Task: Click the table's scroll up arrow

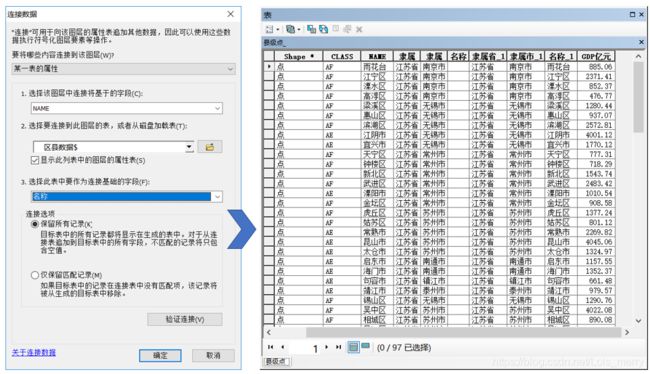Action: 638,56
